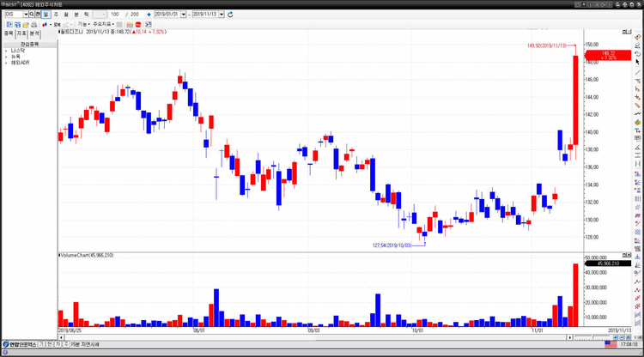The width and height of the screenshot is (644, 357).
Task: Select the monthly (월) period toggle
Action: tap(66, 15)
